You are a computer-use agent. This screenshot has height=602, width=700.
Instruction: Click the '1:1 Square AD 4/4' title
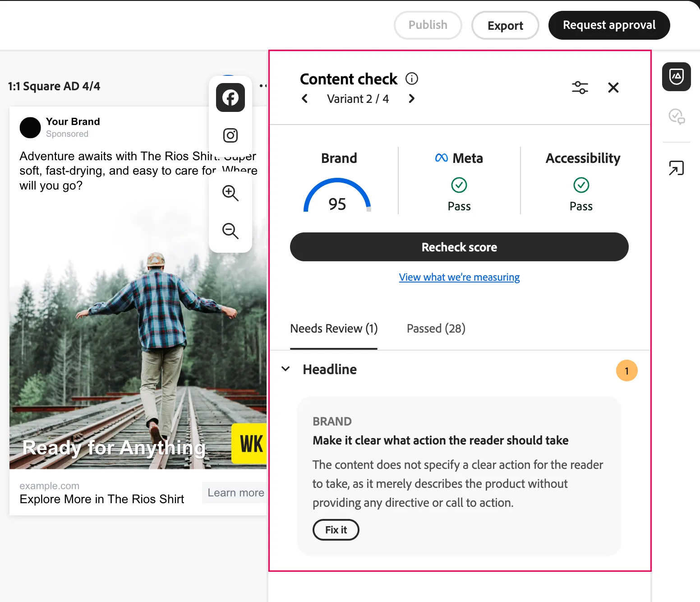54,86
